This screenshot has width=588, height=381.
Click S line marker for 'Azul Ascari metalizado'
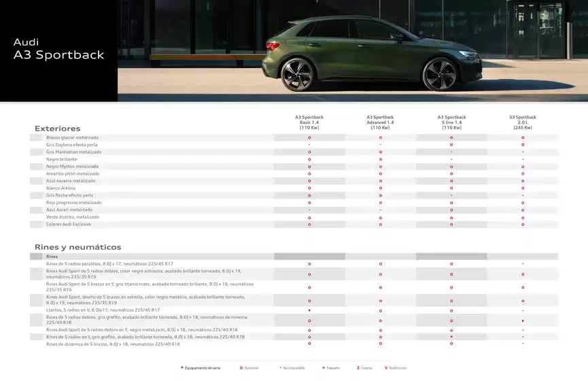coord(451,210)
